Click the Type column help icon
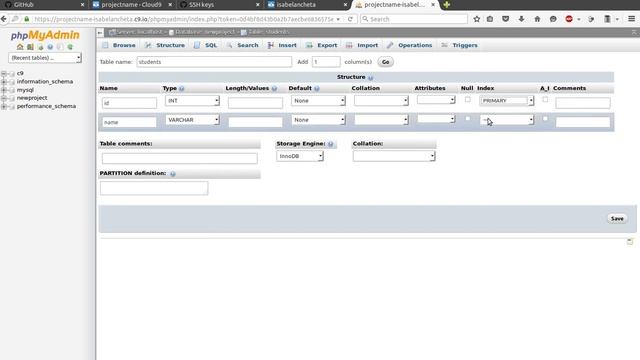This screenshot has height=360, width=640. [x=182, y=89]
